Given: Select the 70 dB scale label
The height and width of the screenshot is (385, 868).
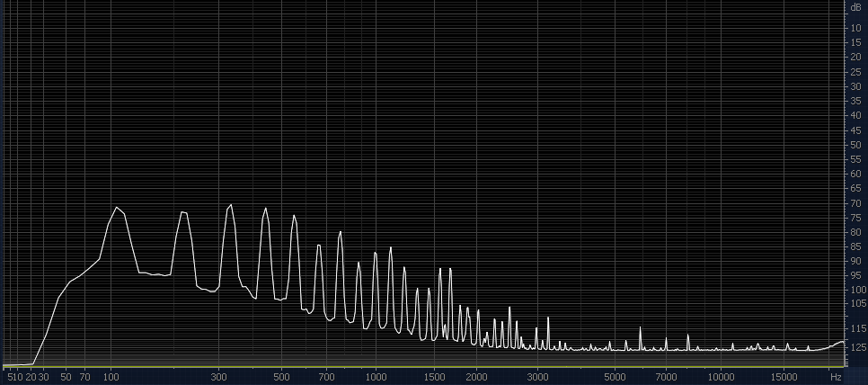Looking at the screenshot, I should (855, 204).
